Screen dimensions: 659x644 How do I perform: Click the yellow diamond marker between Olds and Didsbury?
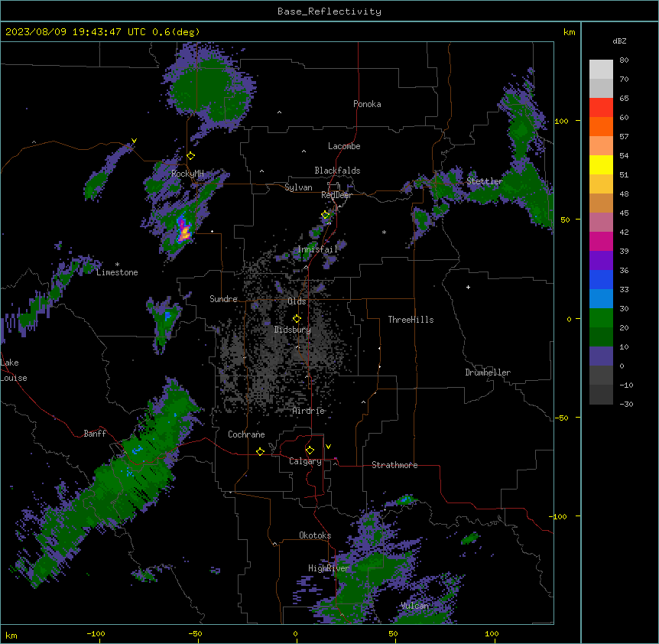[x=297, y=319]
